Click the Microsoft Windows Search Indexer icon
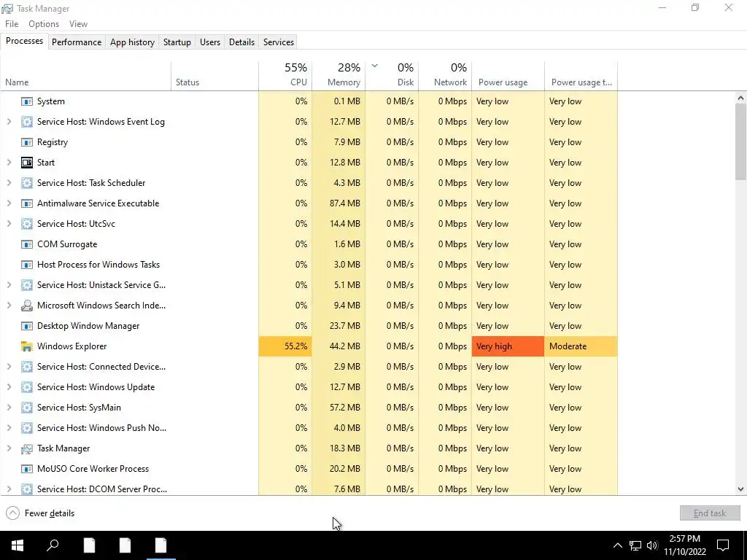 (x=27, y=306)
